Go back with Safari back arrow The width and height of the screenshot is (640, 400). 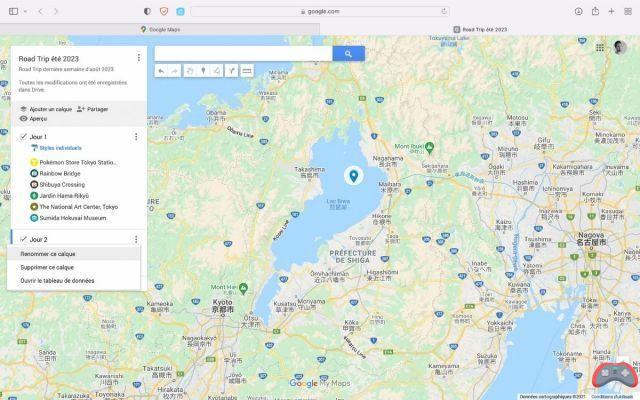click(40, 11)
